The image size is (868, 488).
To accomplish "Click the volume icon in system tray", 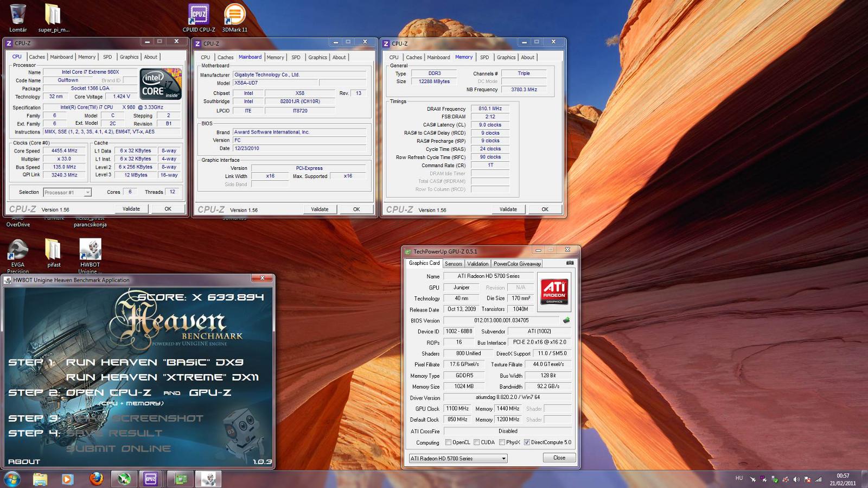I will coord(796,479).
